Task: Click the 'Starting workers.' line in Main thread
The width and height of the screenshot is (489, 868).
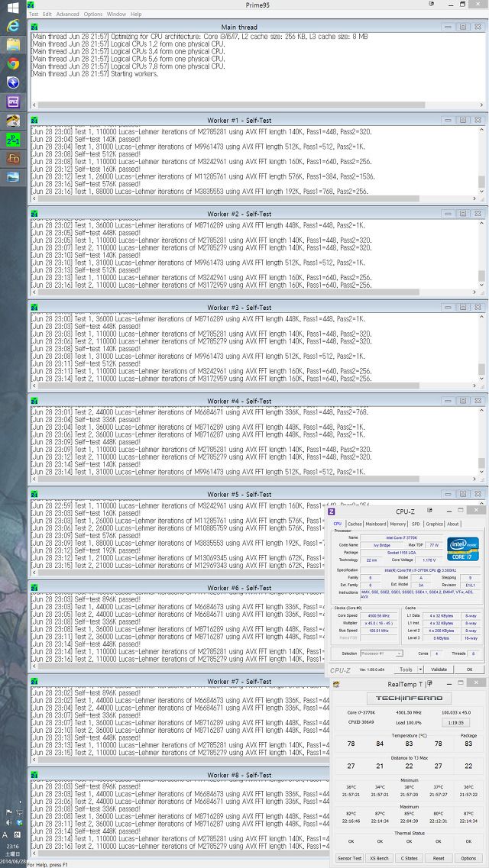Action: click(96, 73)
